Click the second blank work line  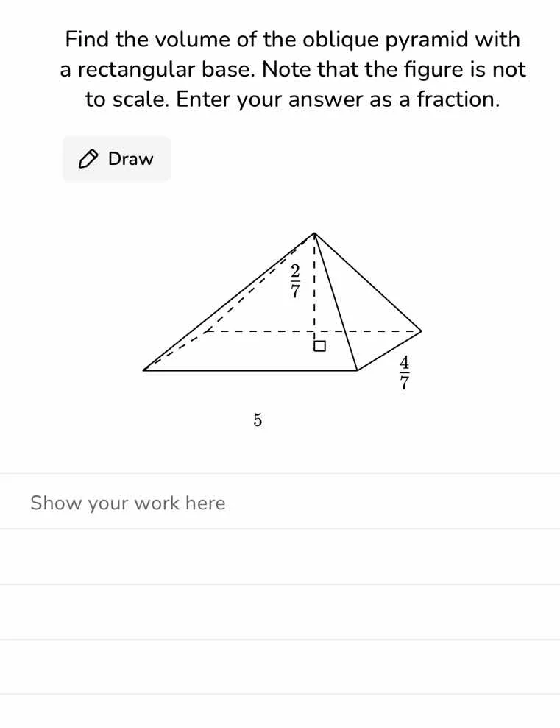[280, 612]
